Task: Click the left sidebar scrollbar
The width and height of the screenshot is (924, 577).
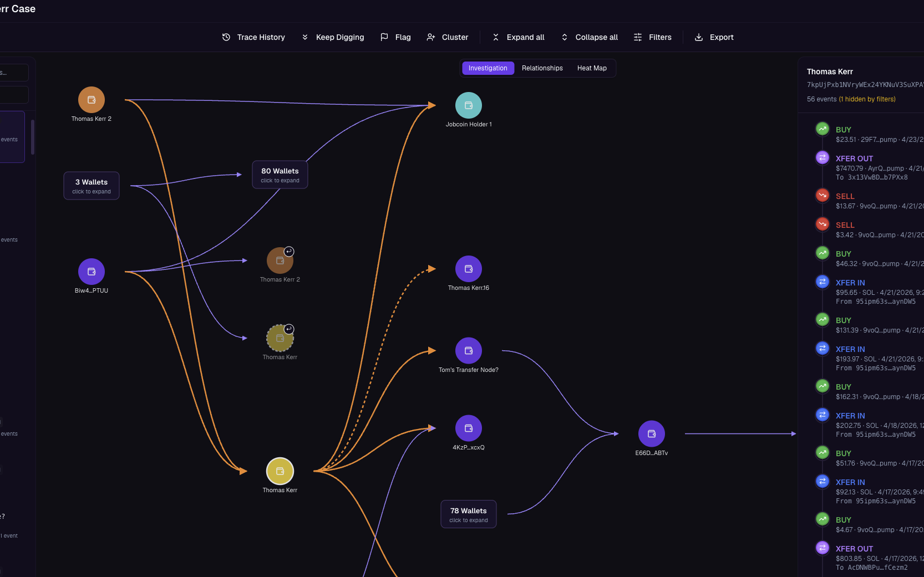Action: point(33,137)
